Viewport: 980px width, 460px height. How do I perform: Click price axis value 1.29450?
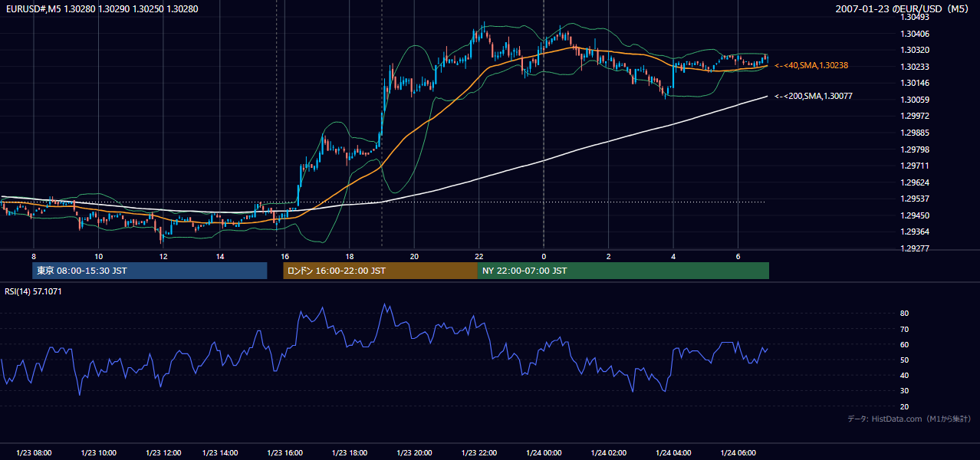tap(915, 215)
